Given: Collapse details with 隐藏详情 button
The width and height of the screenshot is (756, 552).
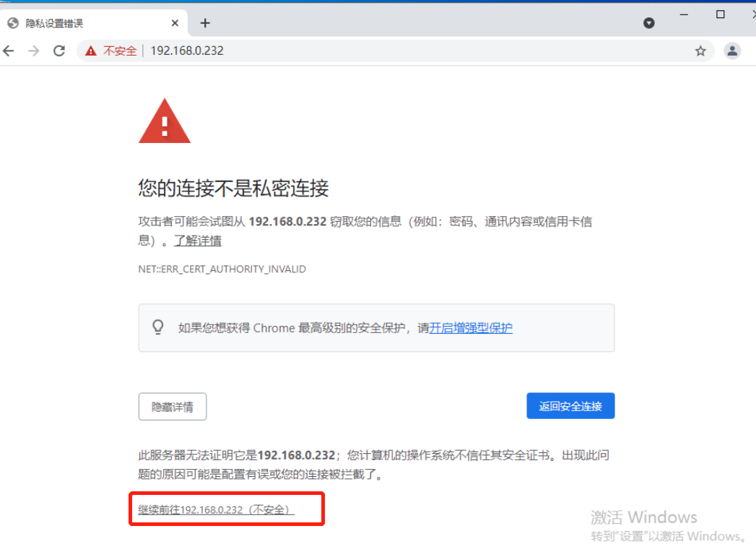Looking at the screenshot, I should [x=173, y=406].
